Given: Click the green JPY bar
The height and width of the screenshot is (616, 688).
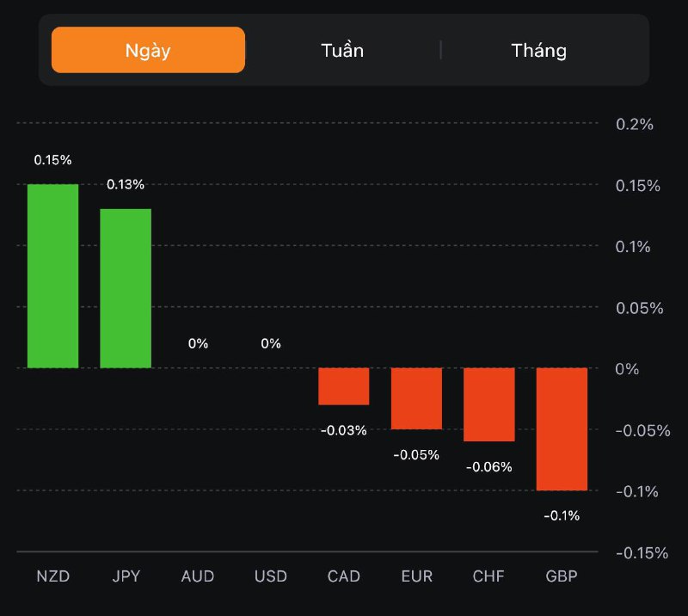Looking at the screenshot, I should coord(126,288).
